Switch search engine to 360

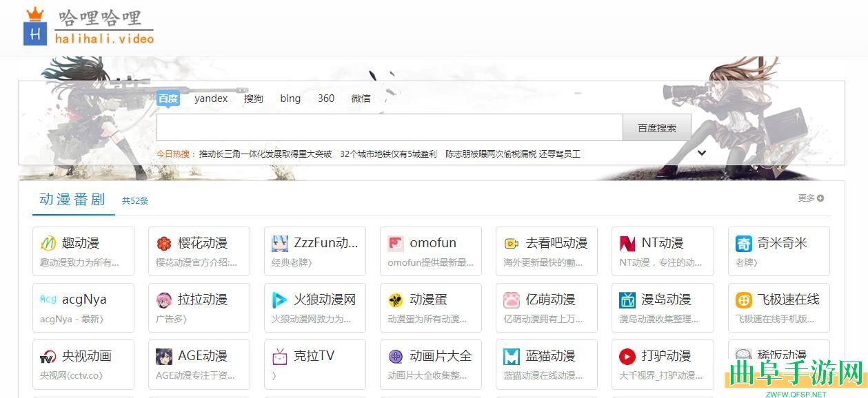tap(326, 98)
